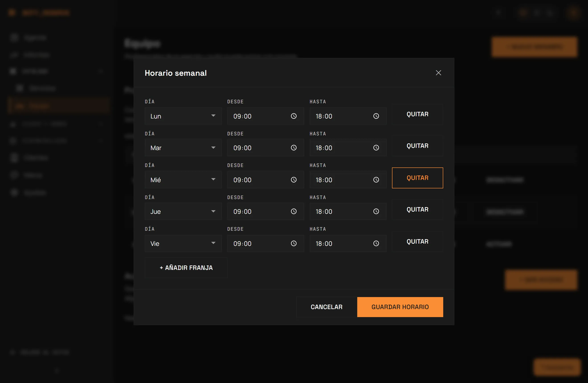The height and width of the screenshot is (383, 588).
Task: Click clock icon in Mié Desde field
Action: [x=294, y=180]
